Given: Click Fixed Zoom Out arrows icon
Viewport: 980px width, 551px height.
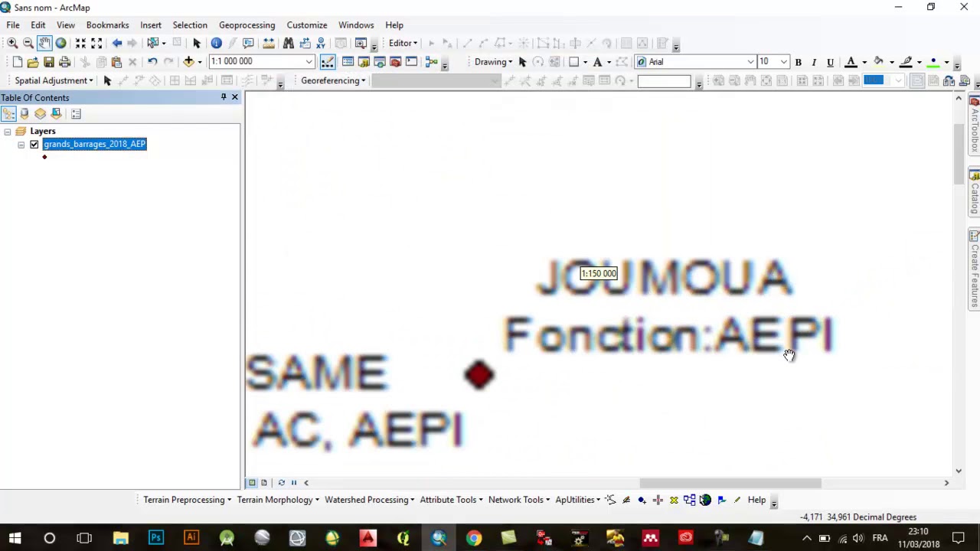Looking at the screenshot, I should pos(96,44).
